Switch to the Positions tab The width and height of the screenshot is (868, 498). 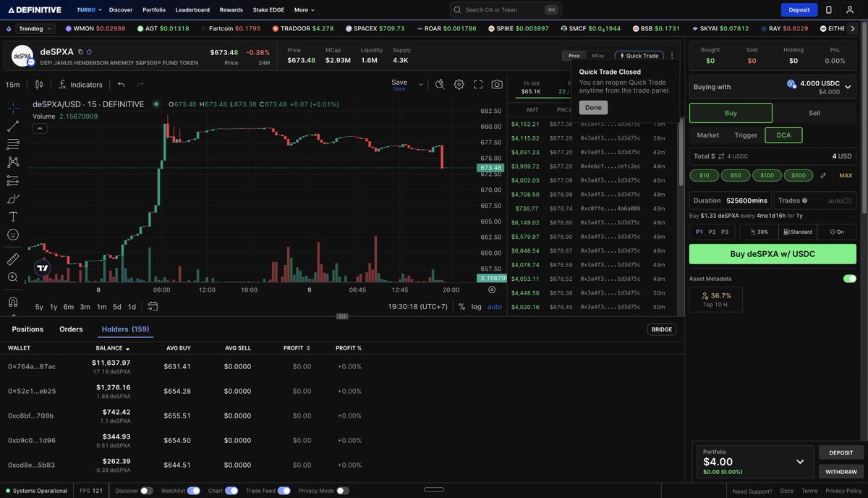(27, 329)
